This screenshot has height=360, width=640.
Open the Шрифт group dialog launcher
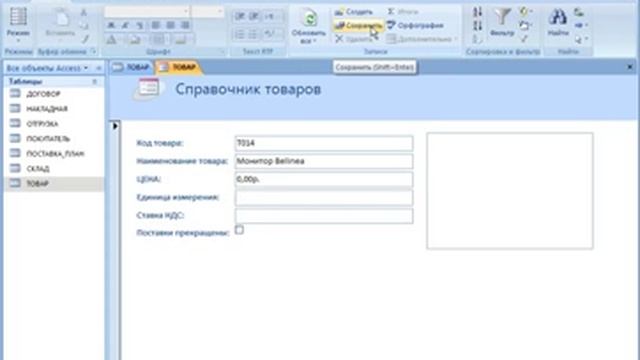[222, 52]
